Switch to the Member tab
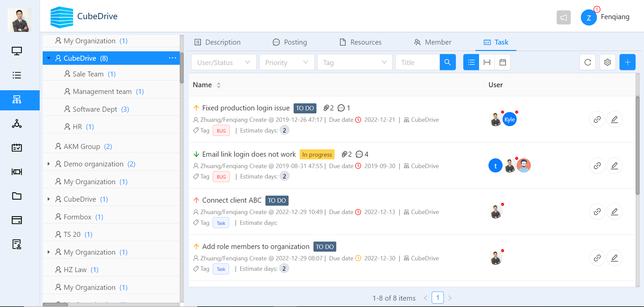The width and height of the screenshot is (644, 307). click(x=433, y=42)
